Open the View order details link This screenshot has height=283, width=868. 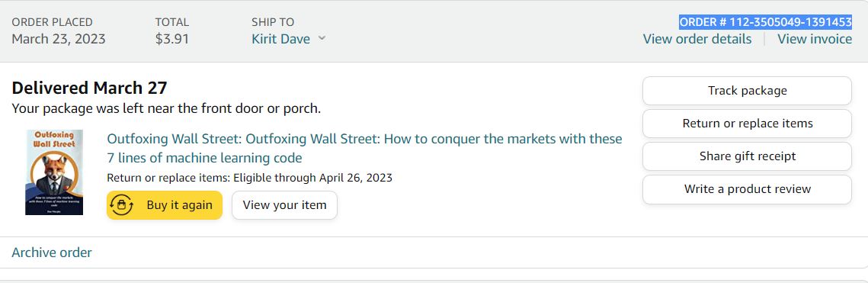(697, 39)
